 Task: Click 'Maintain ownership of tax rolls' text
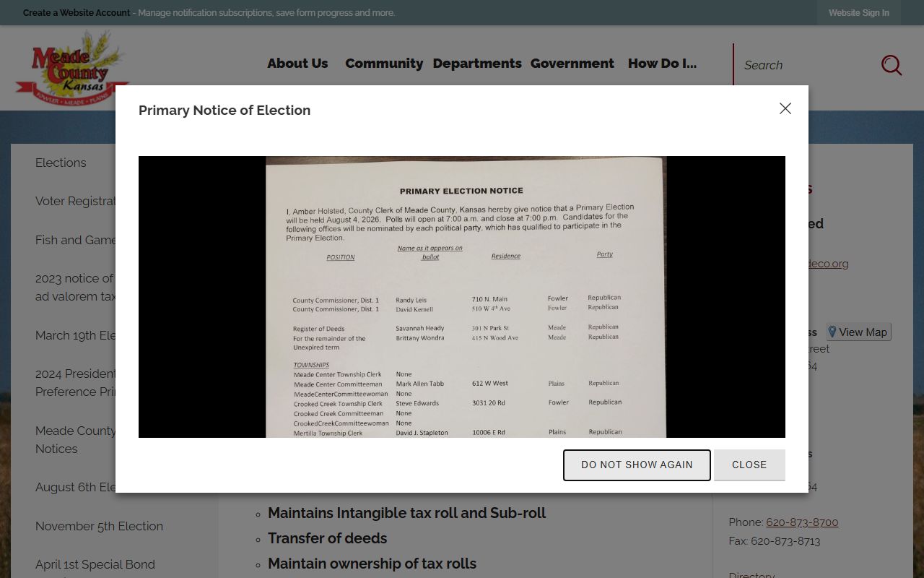(x=372, y=564)
